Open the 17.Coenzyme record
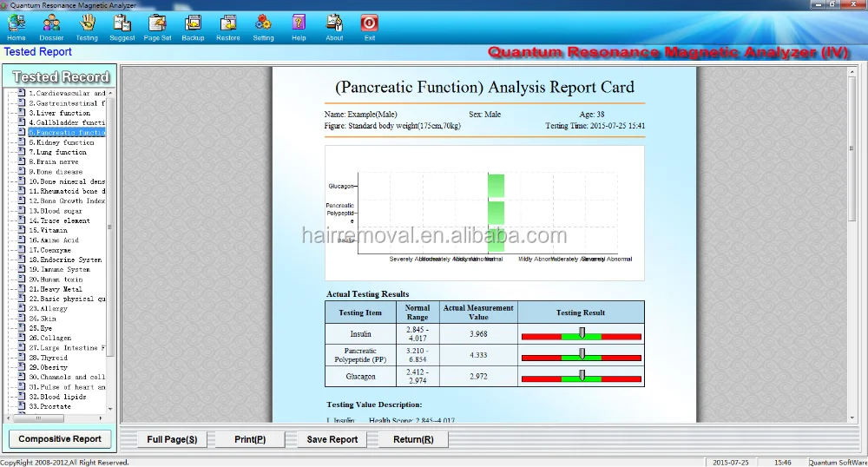This screenshot has width=868, height=467. (49, 250)
